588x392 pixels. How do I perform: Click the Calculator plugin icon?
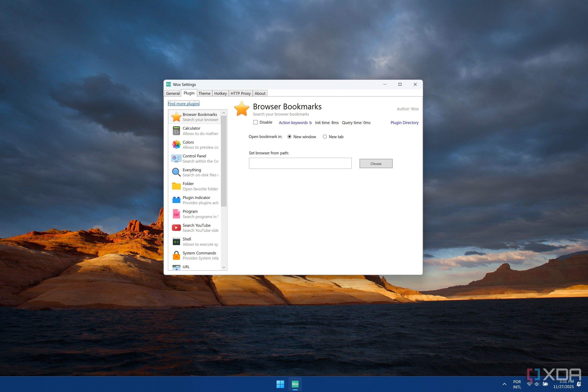176,131
